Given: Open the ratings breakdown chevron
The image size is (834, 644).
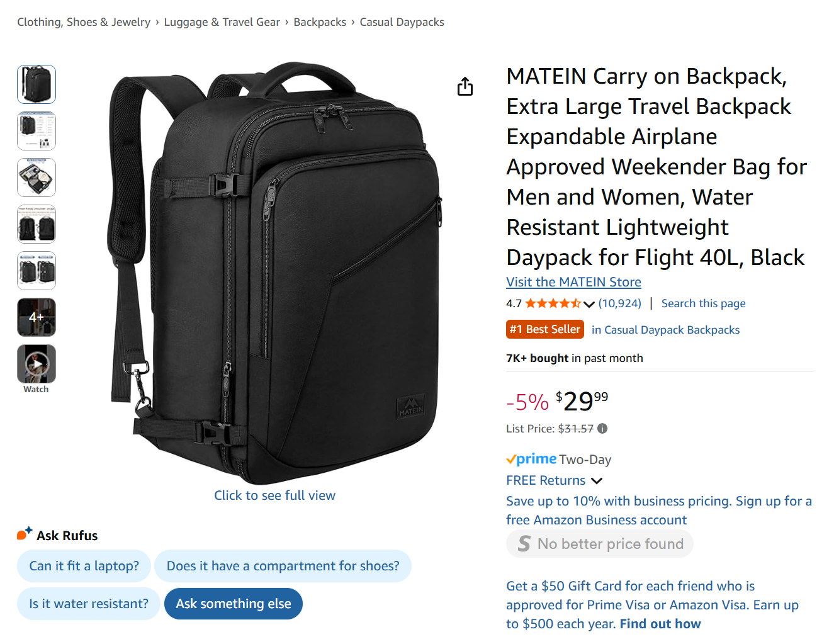Looking at the screenshot, I should click(589, 304).
